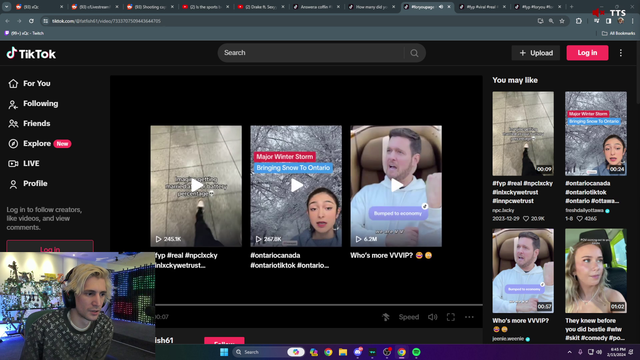Viewport: 640px width, 360px height.
Task: Click the Upload button
Action: [536, 53]
